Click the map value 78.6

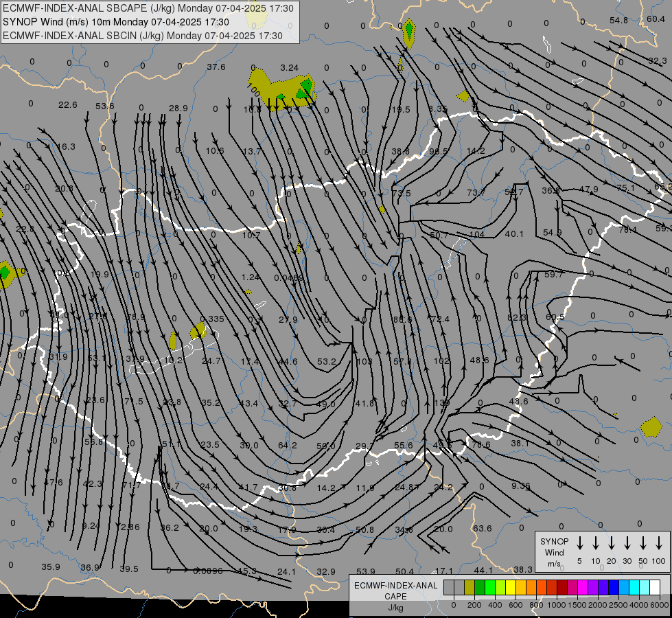(x=480, y=445)
